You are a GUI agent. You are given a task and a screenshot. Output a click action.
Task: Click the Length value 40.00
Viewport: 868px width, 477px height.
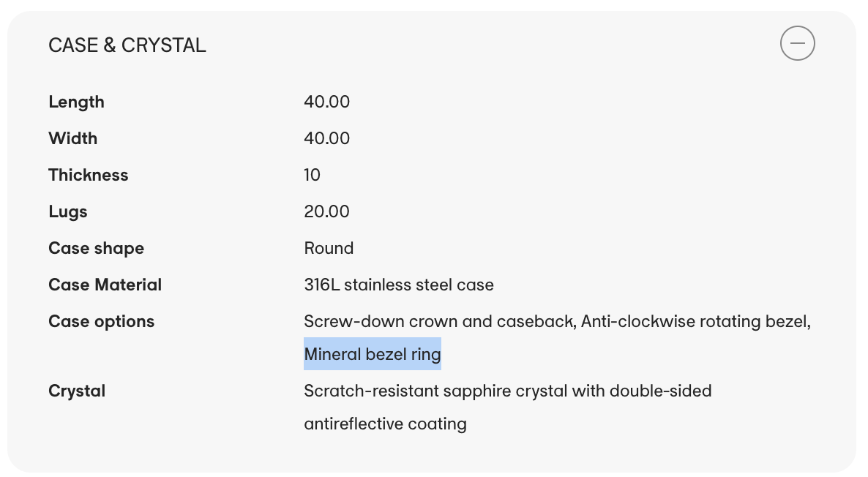[x=326, y=102]
